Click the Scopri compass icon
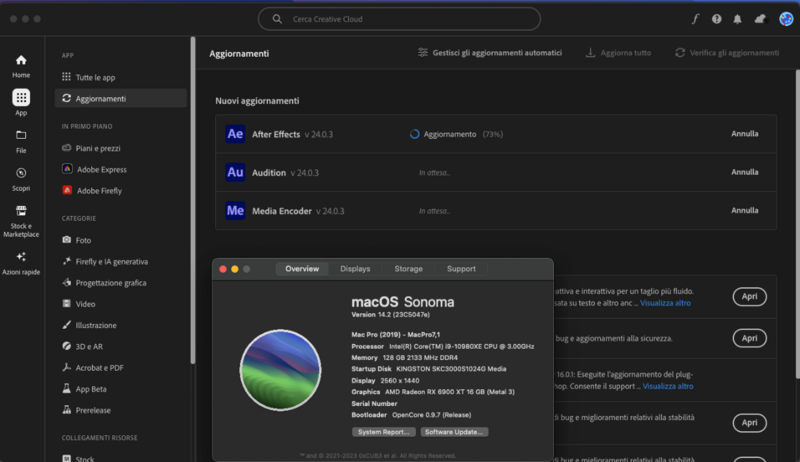Viewport: 800px width, 462px height. (21, 173)
